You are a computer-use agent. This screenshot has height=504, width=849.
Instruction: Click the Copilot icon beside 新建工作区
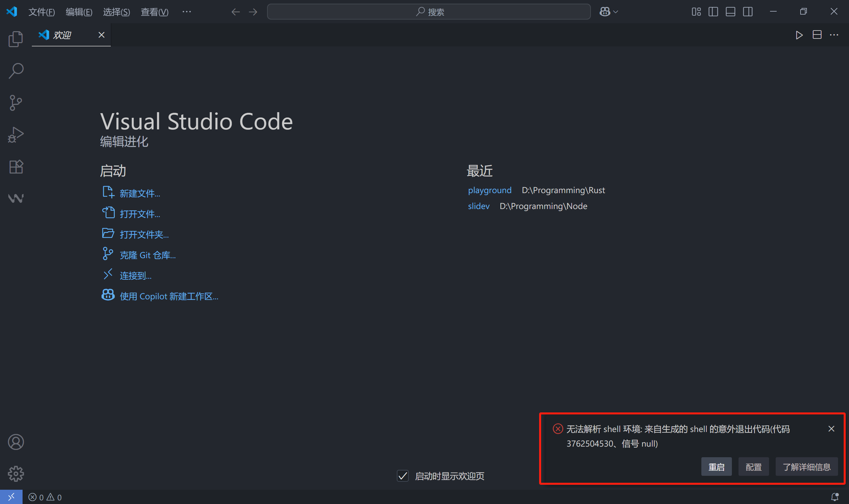pyautogui.click(x=108, y=295)
